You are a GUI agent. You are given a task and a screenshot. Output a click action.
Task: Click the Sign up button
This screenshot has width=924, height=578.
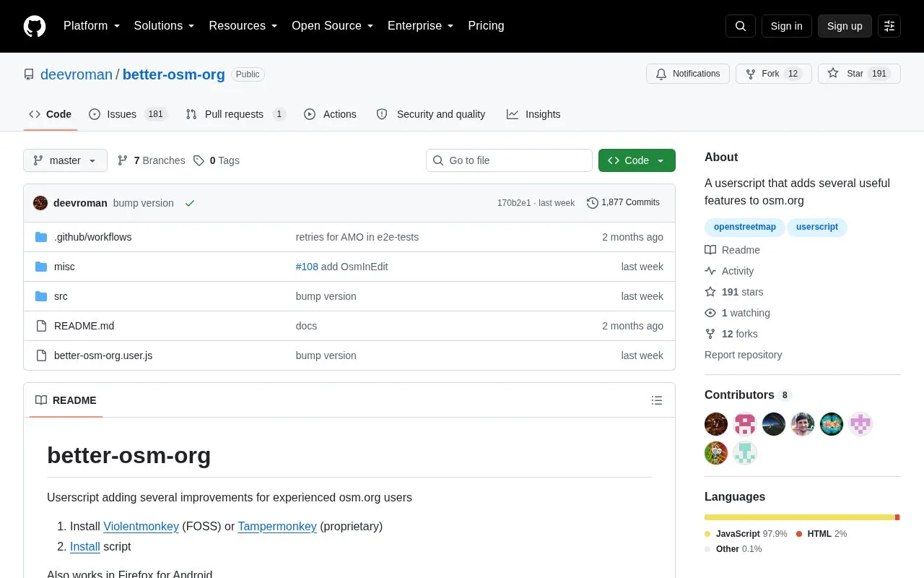845,26
